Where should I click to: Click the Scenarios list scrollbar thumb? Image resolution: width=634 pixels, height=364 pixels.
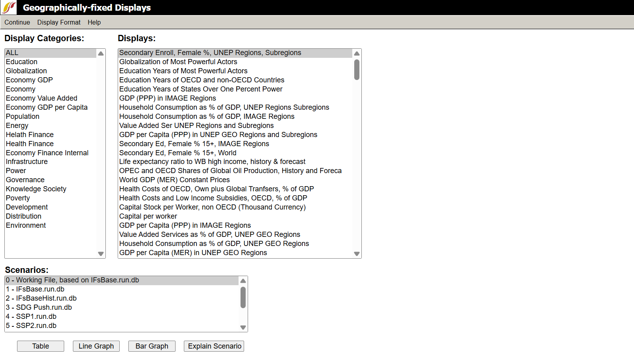point(243,297)
